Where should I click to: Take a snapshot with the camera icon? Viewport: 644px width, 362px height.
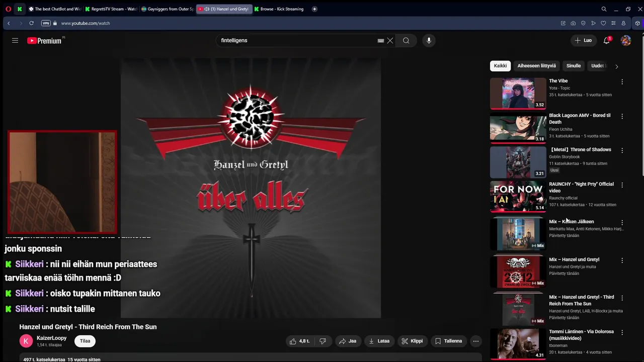pyautogui.click(x=573, y=23)
